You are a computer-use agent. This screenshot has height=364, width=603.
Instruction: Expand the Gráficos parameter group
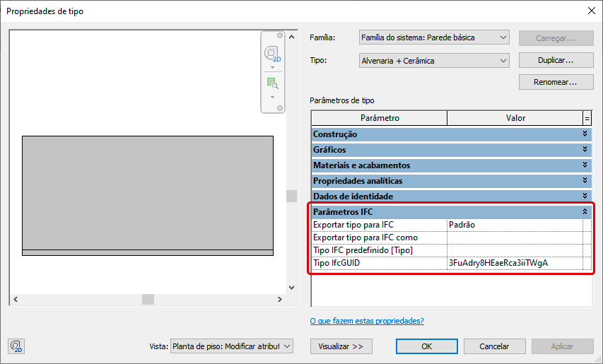pos(585,150)
